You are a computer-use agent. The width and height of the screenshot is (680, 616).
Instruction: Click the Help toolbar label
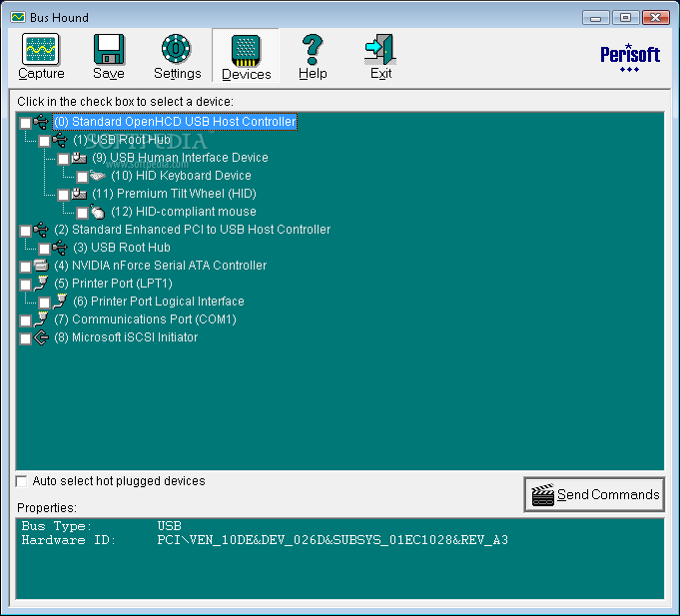313,73
